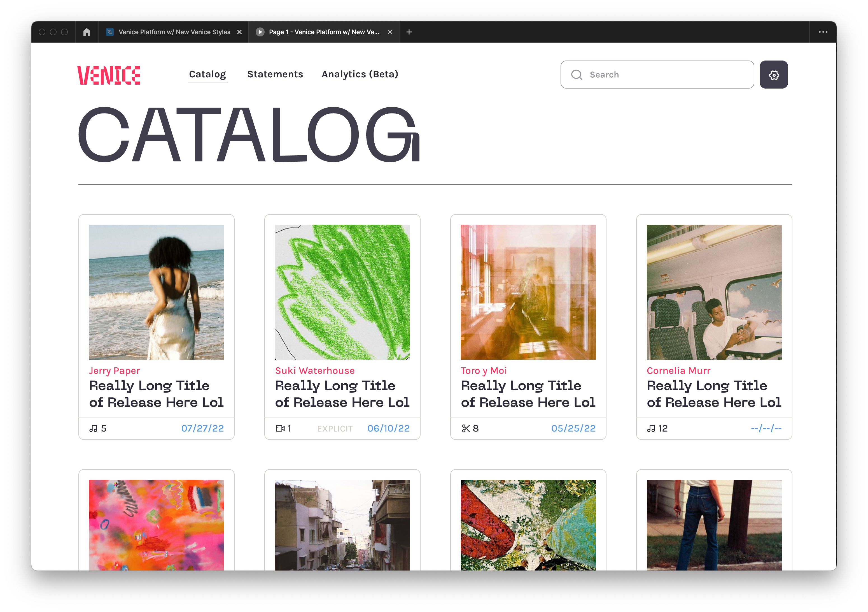
Task: Click the release date 06/10/22
Action: 388,428
